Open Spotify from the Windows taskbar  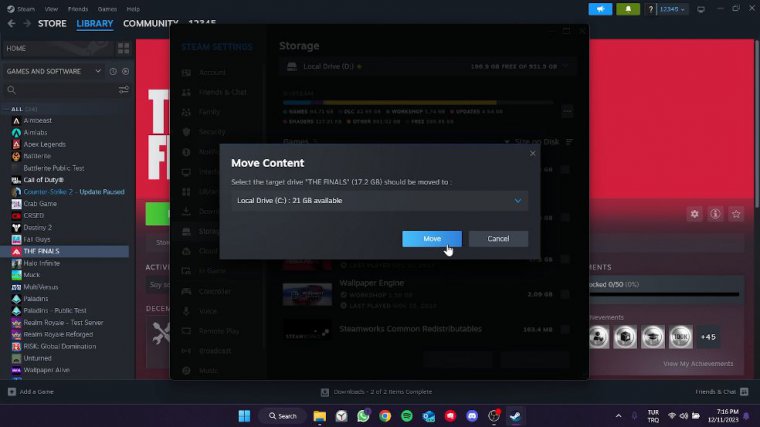(407, 416)
